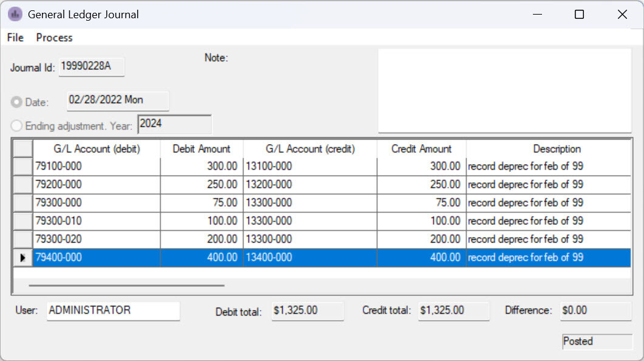Select row header for 79300-000

(23, 203)
